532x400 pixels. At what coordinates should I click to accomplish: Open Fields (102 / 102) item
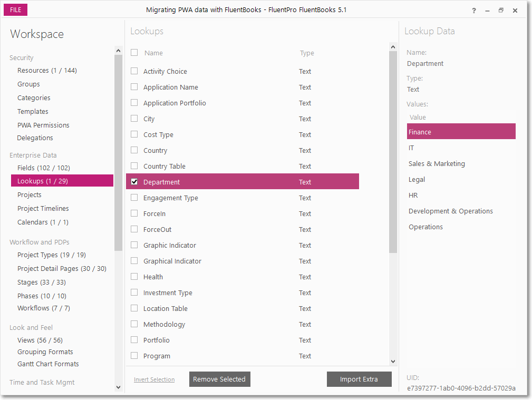[x=44, y=168]
